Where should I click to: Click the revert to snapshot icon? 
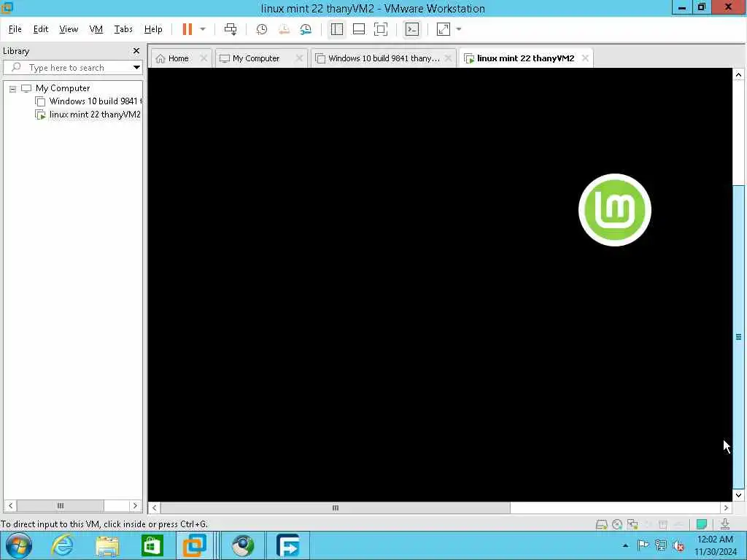[284, 29]
